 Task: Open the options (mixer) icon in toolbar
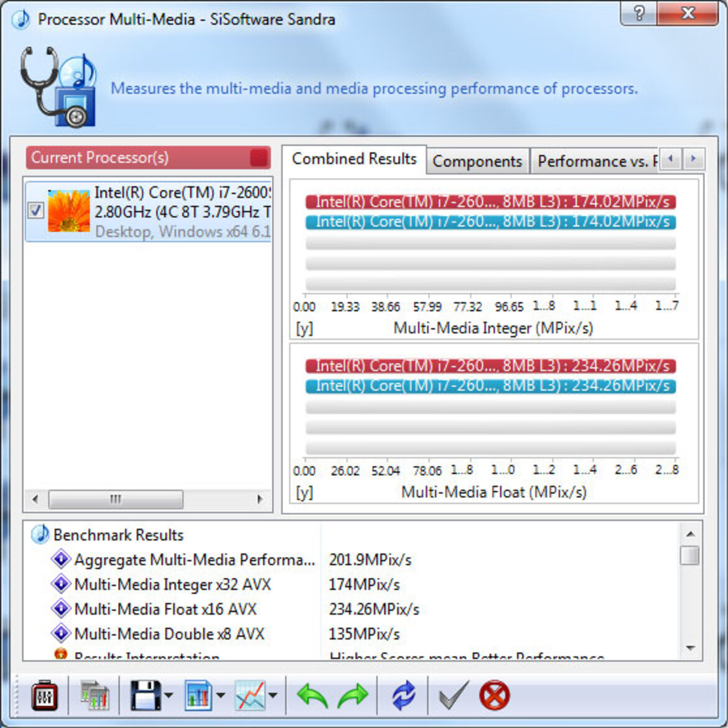click(45, 696)
